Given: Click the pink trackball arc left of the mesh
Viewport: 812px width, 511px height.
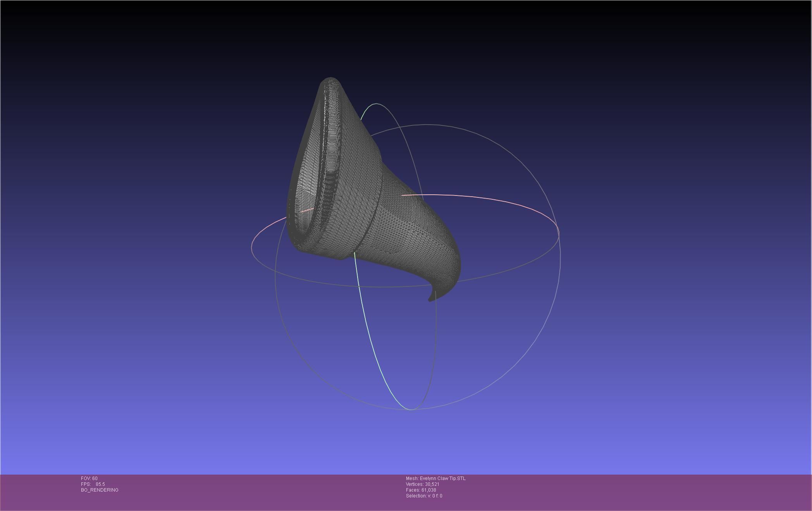Looking at the screenshot, I should [267, 226].
